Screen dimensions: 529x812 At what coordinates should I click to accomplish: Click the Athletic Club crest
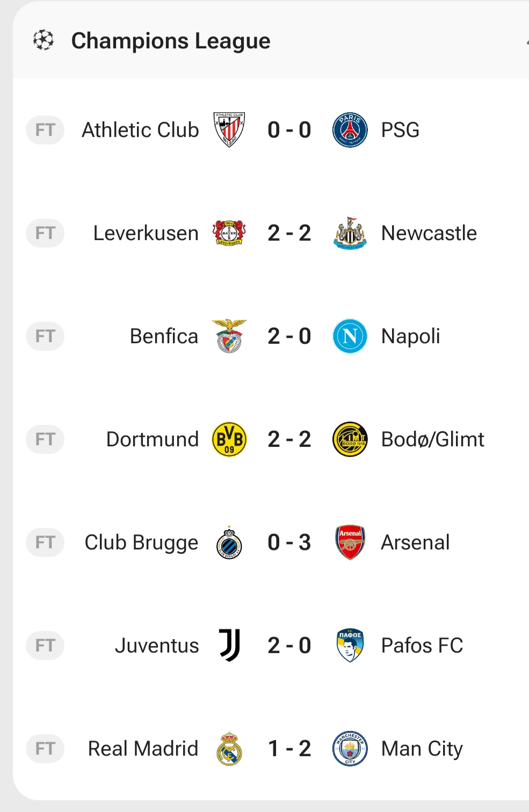[x=229, y=129]
